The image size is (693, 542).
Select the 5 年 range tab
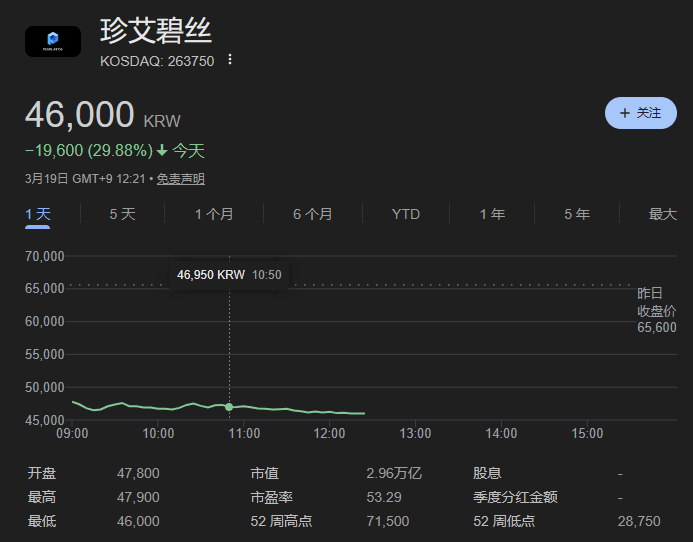(x=577, y=214)
